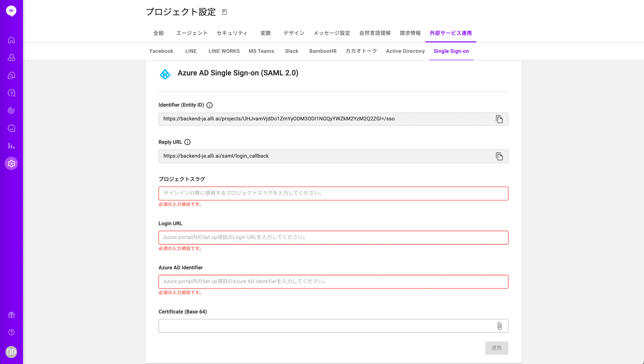Open the MS Teams sub-tab

[x=261, y=51]
